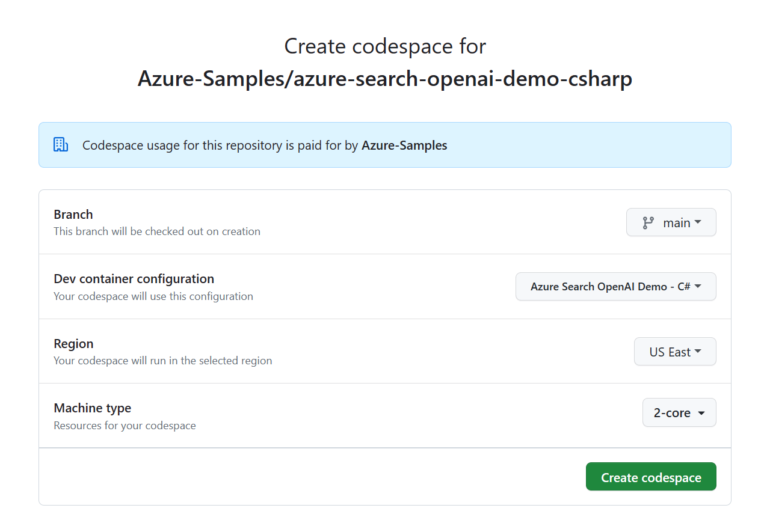
Task: Click the caret arrow next to US East
Action: [x=698, y=352]
